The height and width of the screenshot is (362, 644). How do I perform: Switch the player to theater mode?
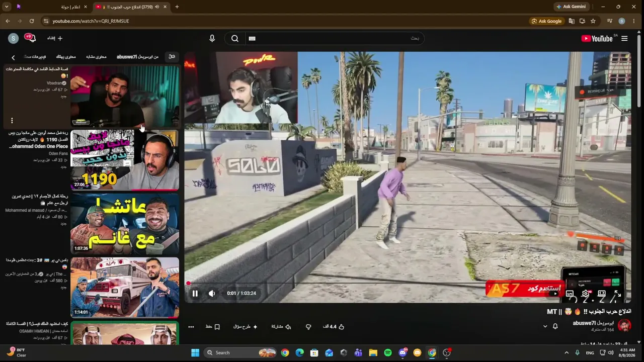click(601, 294)
